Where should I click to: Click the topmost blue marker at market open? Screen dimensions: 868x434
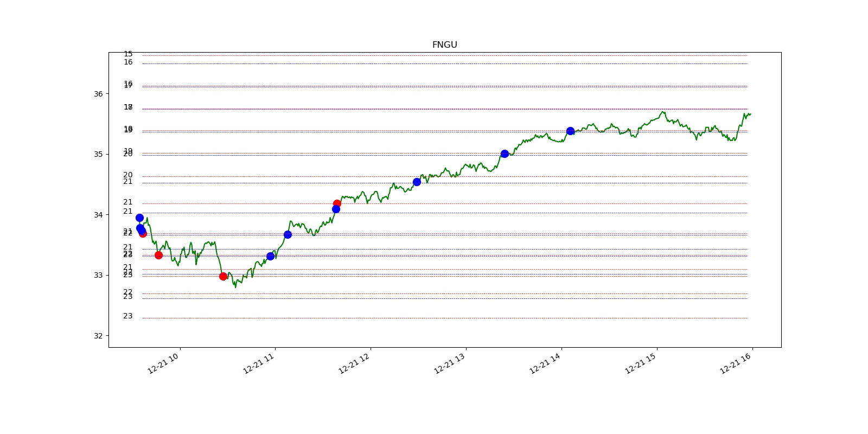pos(139,218)
